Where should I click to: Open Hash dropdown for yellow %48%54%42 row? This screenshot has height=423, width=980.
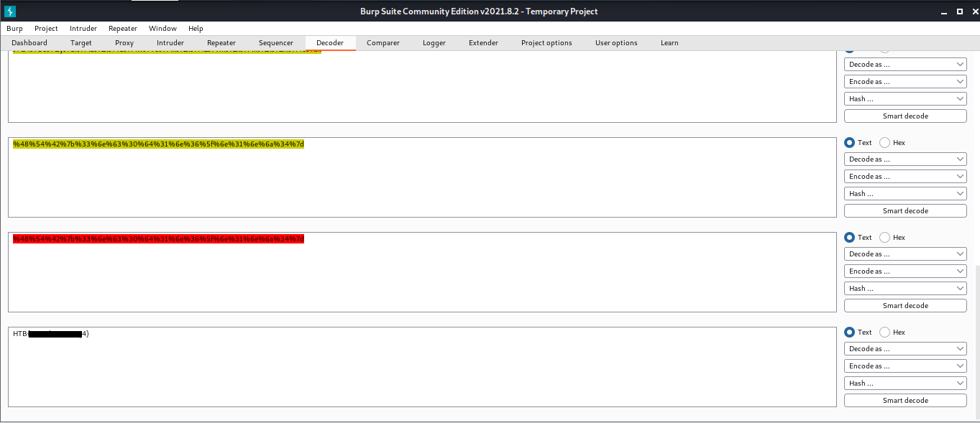tap(905, 193)
